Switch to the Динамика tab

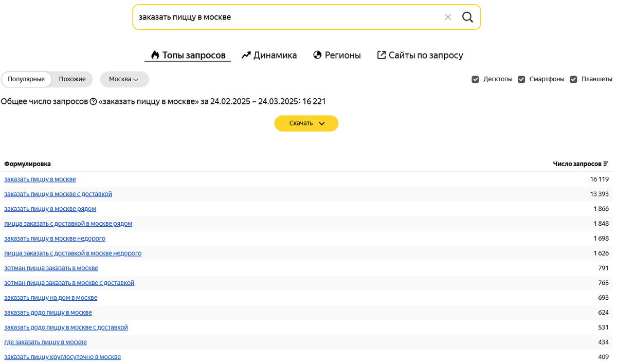pos(269,55)
